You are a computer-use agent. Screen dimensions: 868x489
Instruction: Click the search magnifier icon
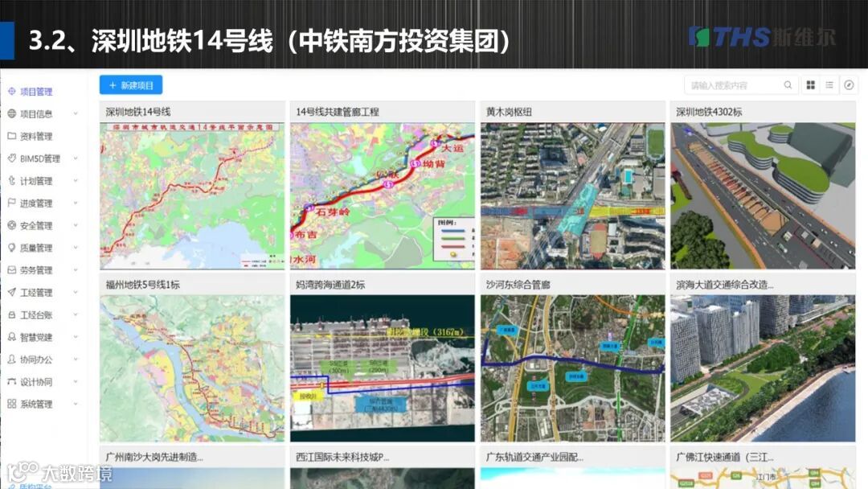[x=788, y=84]
